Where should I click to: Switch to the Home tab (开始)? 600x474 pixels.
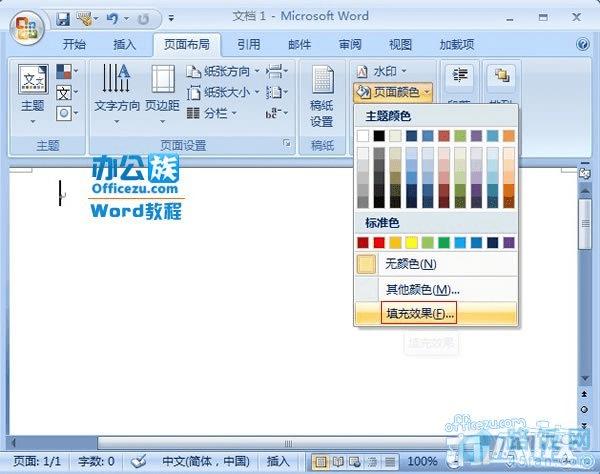click(x=74, y=44)
